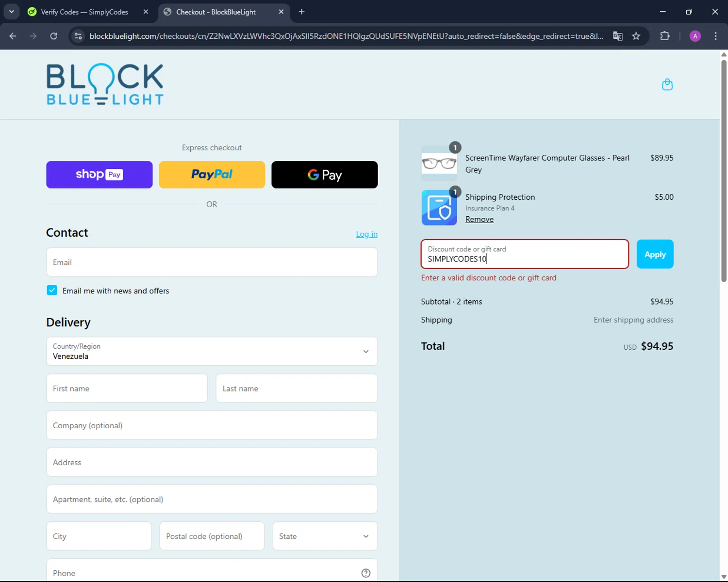Image resolution: width=728 pixels, height=582 pixels.
Task: Click the $89.95 glasses price
Action: click(x=662, y=158)
